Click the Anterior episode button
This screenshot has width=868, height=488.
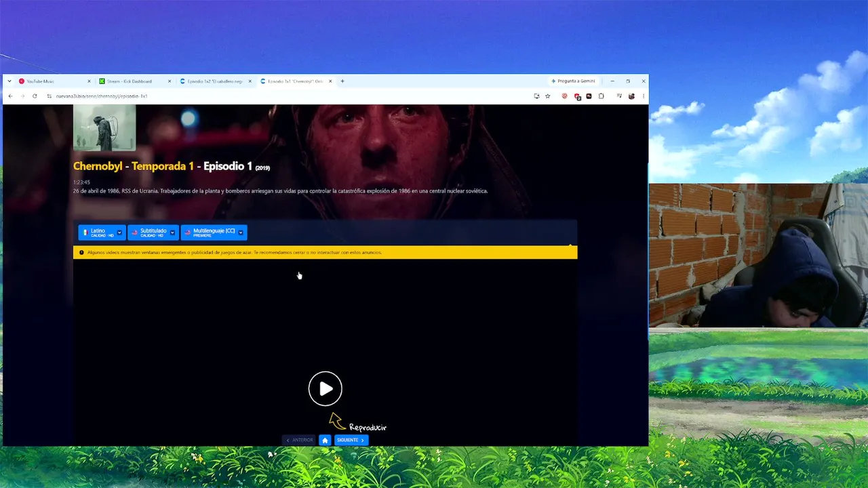point(299,440)
